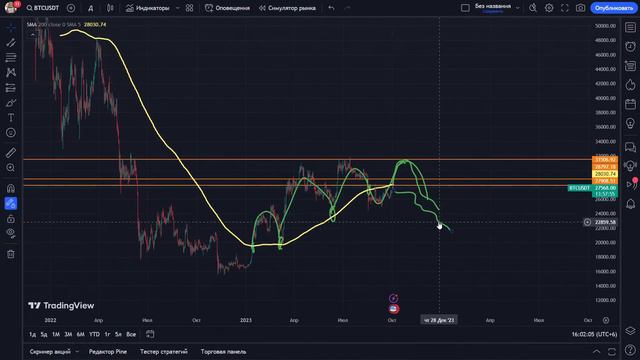This screenshot has height=360, width=640.
Task: Open time axis settings gear
Action: (x=606, y=320)
